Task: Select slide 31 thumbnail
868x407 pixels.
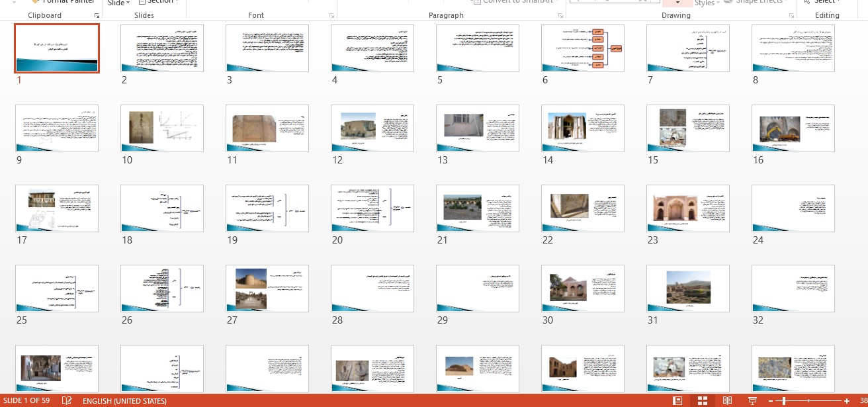Action: 688,289
